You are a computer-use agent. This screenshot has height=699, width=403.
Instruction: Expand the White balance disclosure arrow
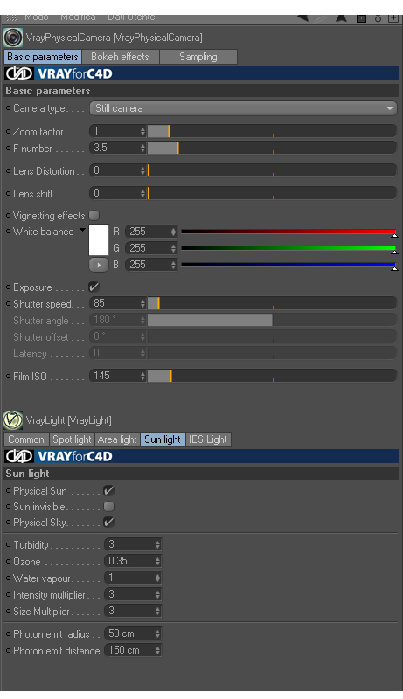pos(83,230)
